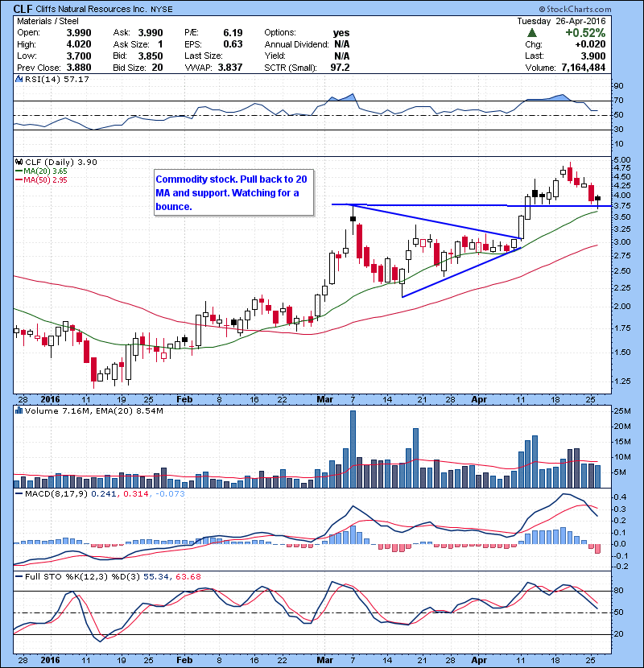This screenshot has width=644, height=668.
Task: Click the Volume 7.16M, EMA(20) 8.54M label
Action: click(x=93, y=410)
